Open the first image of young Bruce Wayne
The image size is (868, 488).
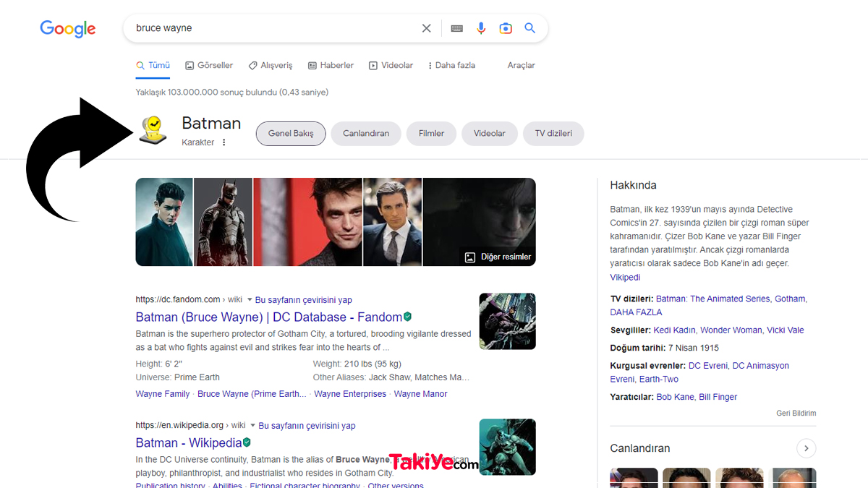click(x=164, y=222)
